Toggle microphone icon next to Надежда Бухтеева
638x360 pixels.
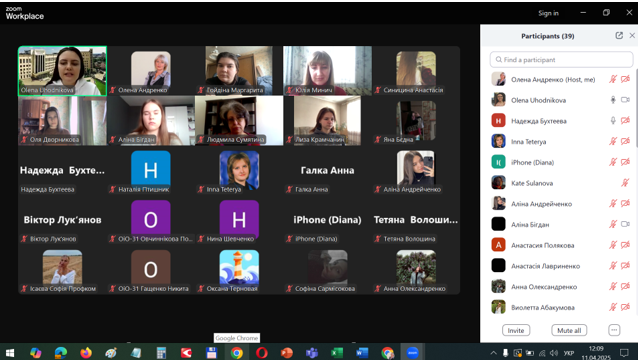click(x=613, y=121)
